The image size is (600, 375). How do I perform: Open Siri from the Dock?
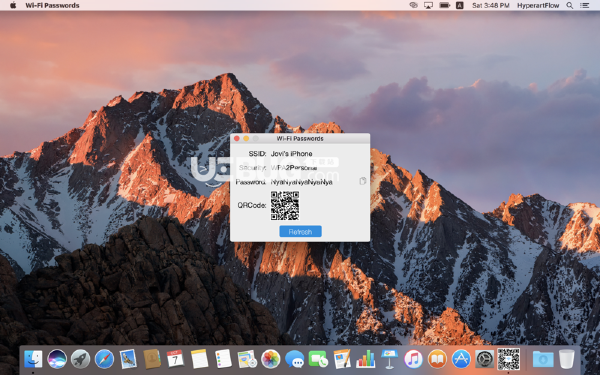(57, 359)
